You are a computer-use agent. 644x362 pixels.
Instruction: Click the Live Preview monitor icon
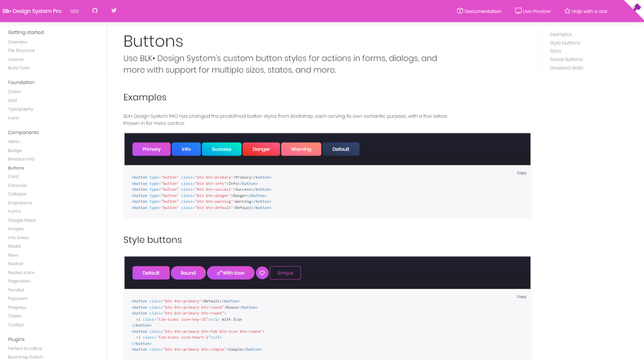(518, 11)
